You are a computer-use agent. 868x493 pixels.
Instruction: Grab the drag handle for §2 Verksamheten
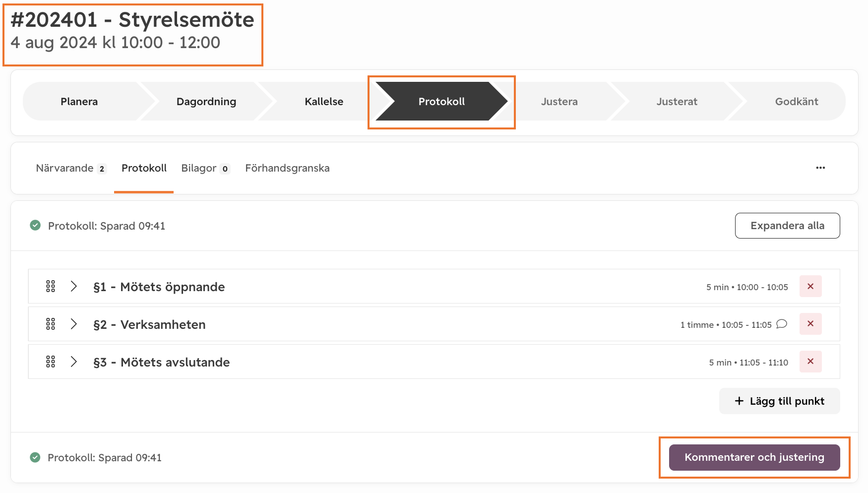coord(51,324)
